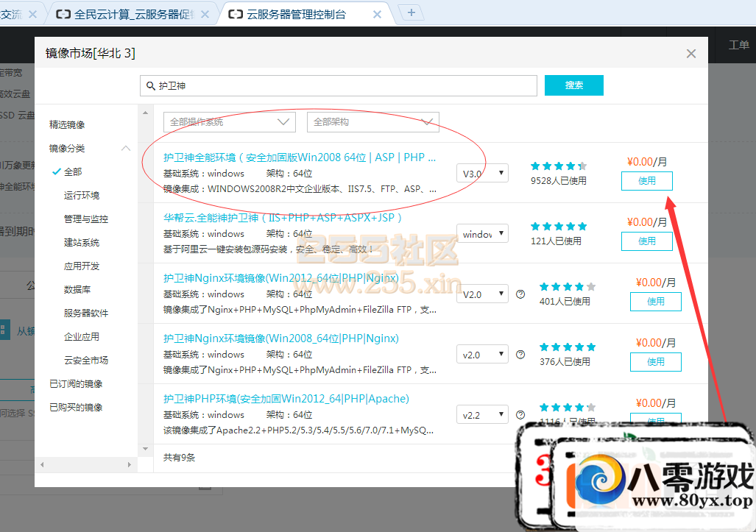756x532 pixels.
Task: Select the 数据库 category
Action: pos(77,290)
